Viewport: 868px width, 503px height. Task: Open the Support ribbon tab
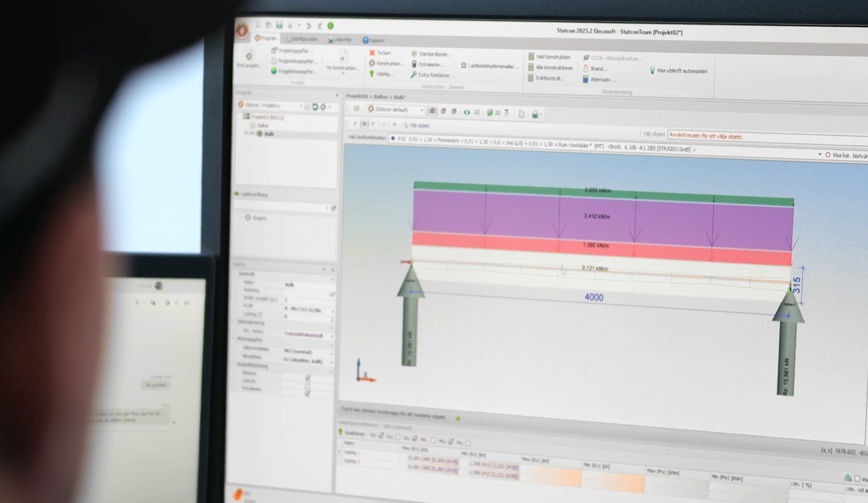pos(373,41)
